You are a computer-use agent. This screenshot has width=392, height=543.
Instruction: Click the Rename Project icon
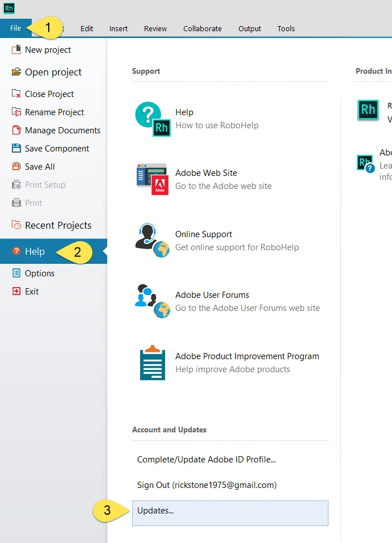coord(16,112)
